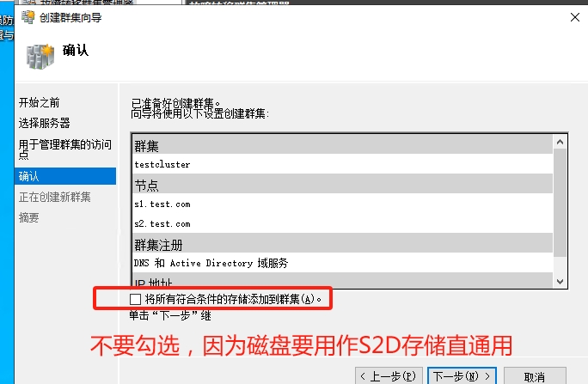Click the 群集注册 section header
This screenshot has height=384, width=588.
click(x=343, y=243)
